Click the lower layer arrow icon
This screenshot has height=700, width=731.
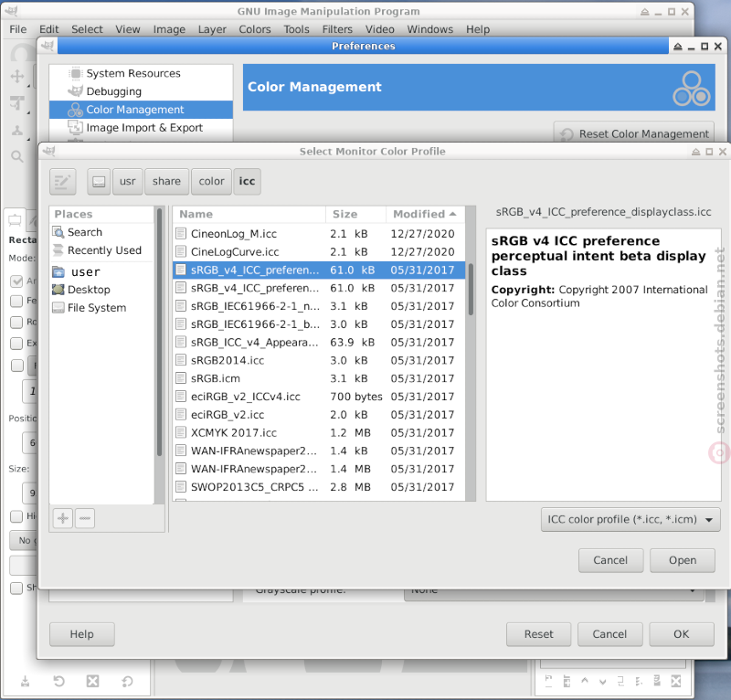click(x=603, y=681)
